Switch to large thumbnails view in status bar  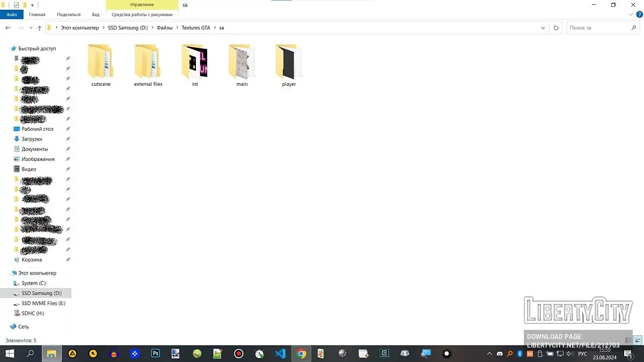[x=638, y=341]
